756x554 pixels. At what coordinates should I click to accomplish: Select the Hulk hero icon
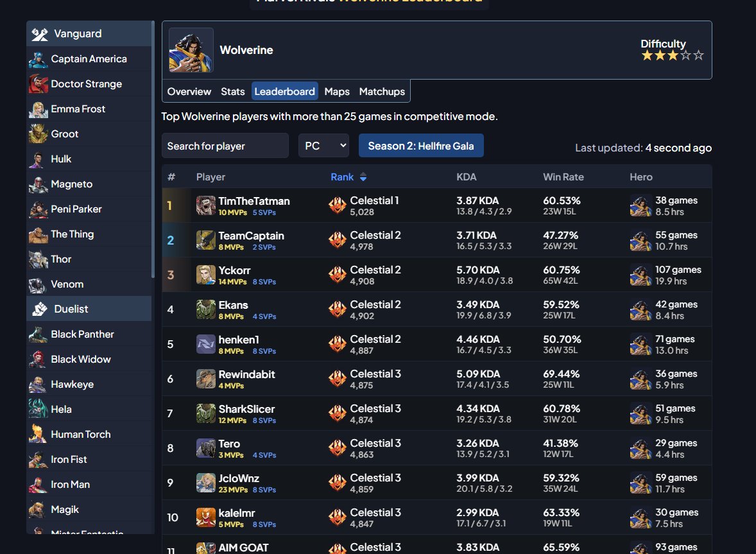click(38, 160)
